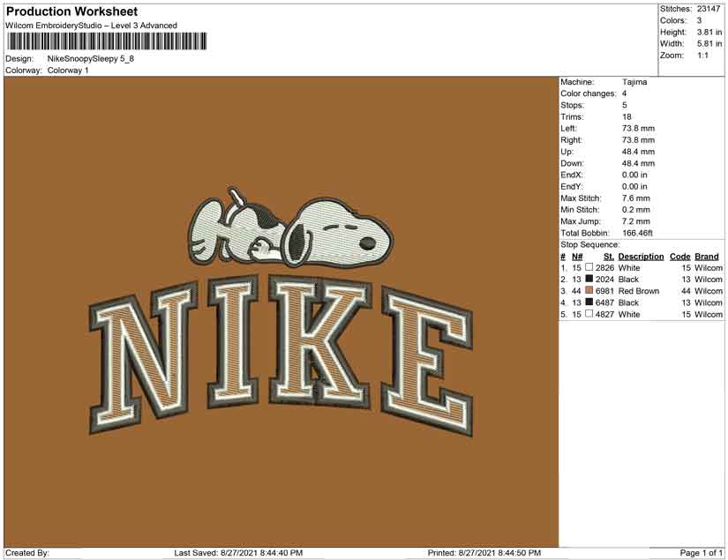The height and width of the screenshot is (560, 728).
Task: Click the stitch count 6487 in row 4
Action: [x=605, y=302]
